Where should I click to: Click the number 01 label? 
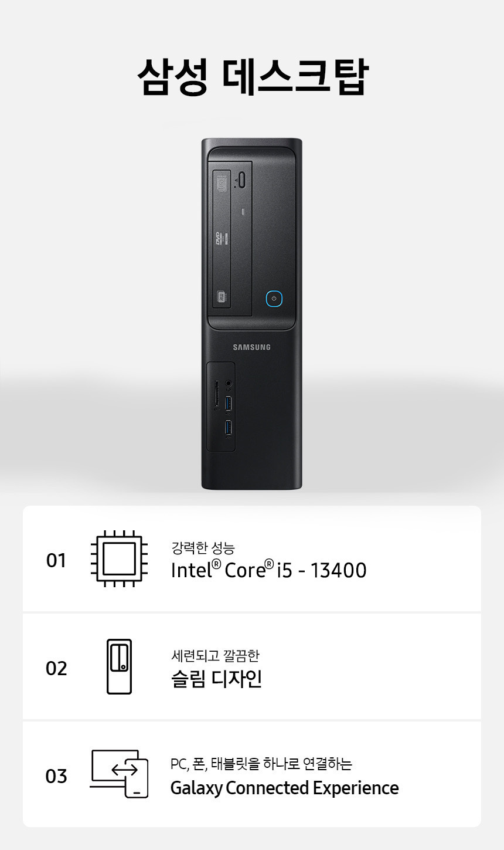coord(56,561)
